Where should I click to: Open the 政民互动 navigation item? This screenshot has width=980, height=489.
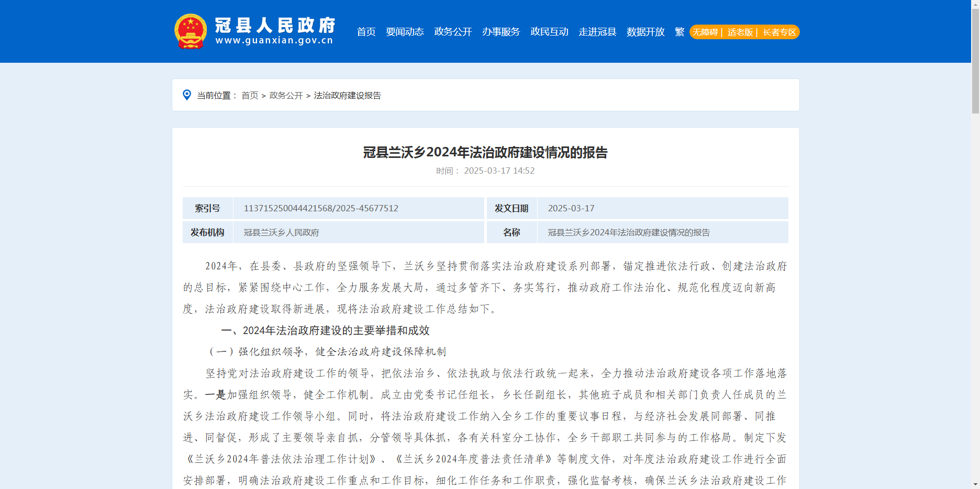[549, 32]
